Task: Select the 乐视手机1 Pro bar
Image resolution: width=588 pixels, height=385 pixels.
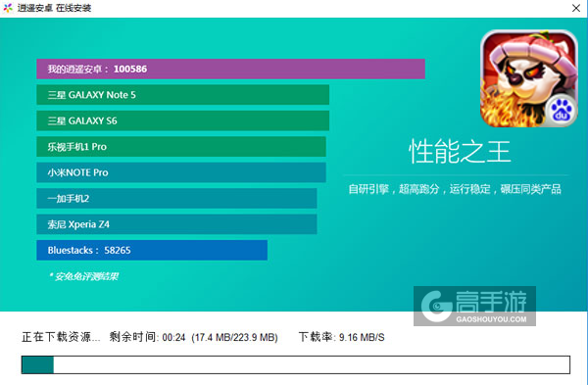Action: (181, 147)
